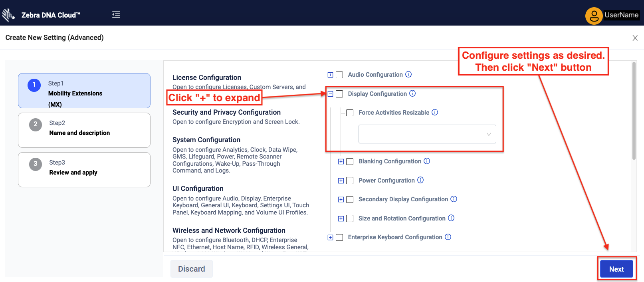Click the Discard button
Screen dimensions: 644x282
tap(191, 269)
